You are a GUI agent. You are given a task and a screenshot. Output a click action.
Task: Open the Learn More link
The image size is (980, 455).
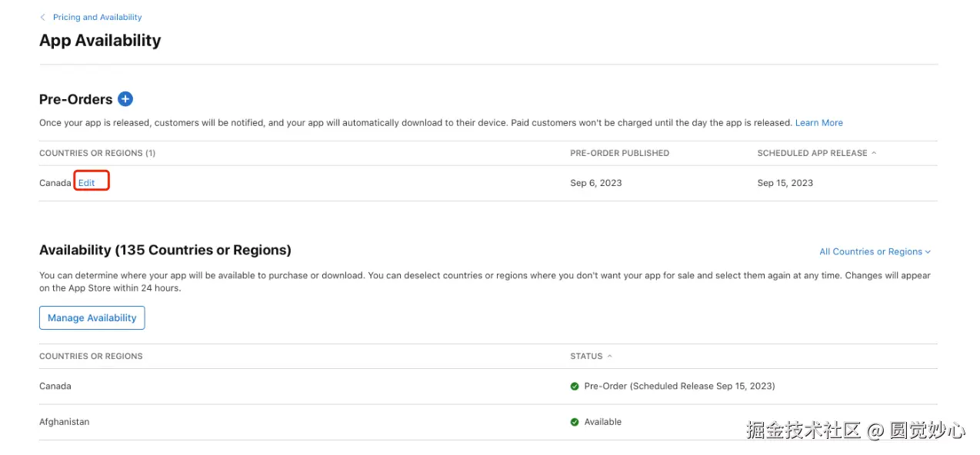coord(818,123)
